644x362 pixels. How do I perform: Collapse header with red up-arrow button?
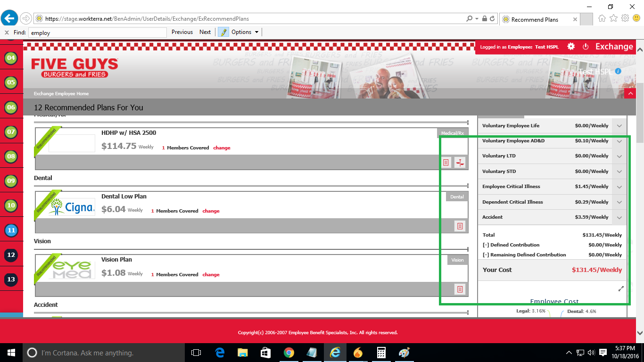tap(630, 93)
